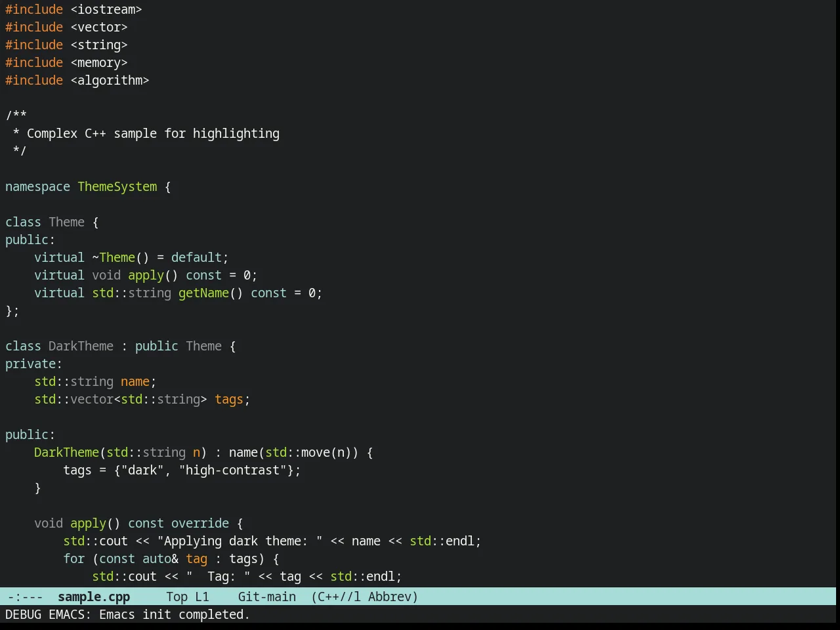The width and height of the screenshot is (840, 630).
Task: Click the C++//l major mode indicator
Action: click(336, 597)
